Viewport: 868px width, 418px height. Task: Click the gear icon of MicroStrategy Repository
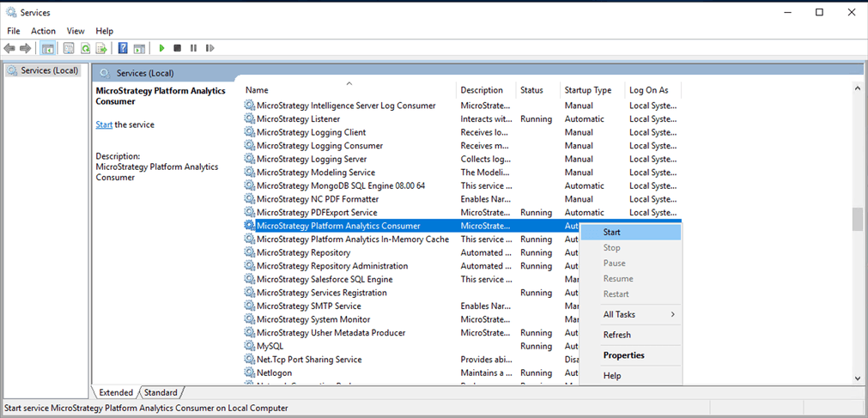250,252
